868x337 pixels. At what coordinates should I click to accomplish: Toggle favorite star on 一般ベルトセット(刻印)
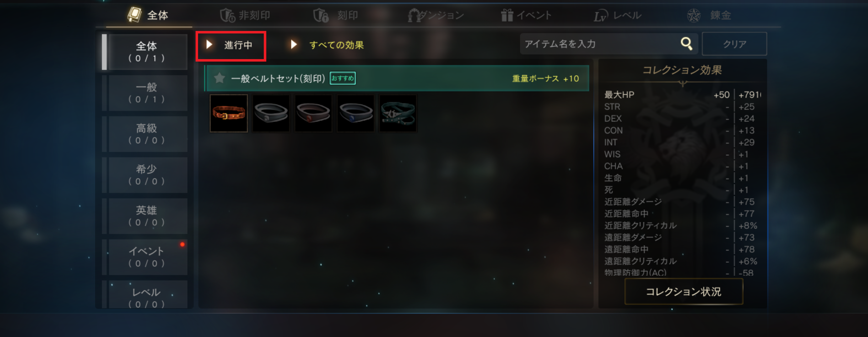(219, 78)
